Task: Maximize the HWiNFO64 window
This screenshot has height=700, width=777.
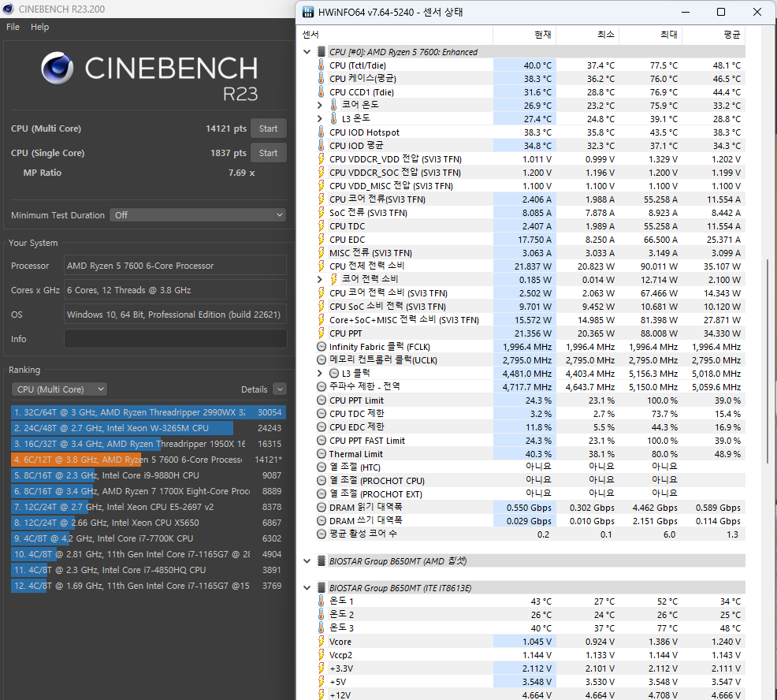Action: pyautogui.click(x=721, y=12)
